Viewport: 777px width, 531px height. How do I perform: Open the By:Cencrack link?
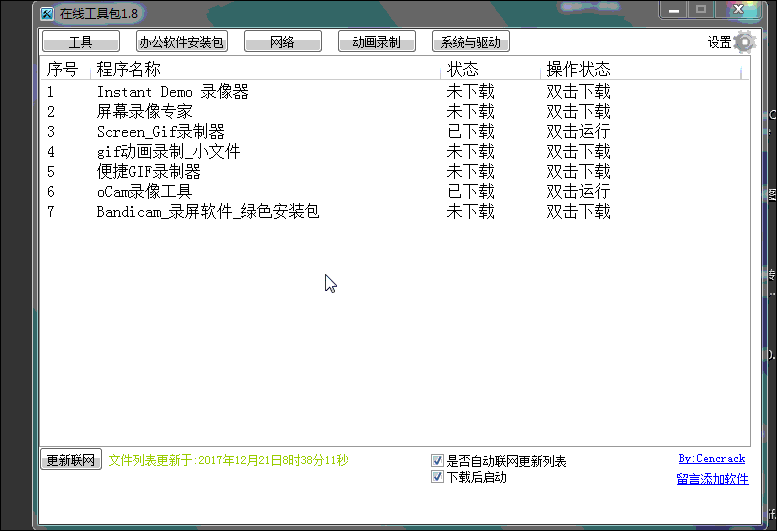(712, 459)
